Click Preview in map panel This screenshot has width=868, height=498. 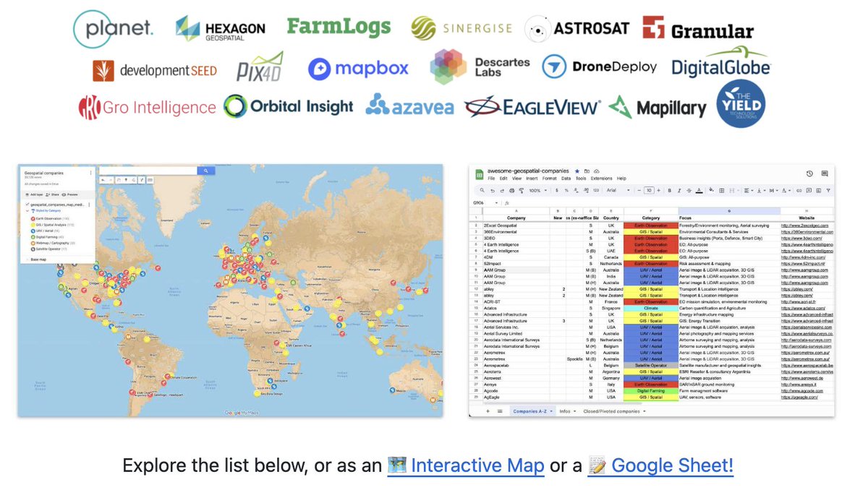pos(69,194)
